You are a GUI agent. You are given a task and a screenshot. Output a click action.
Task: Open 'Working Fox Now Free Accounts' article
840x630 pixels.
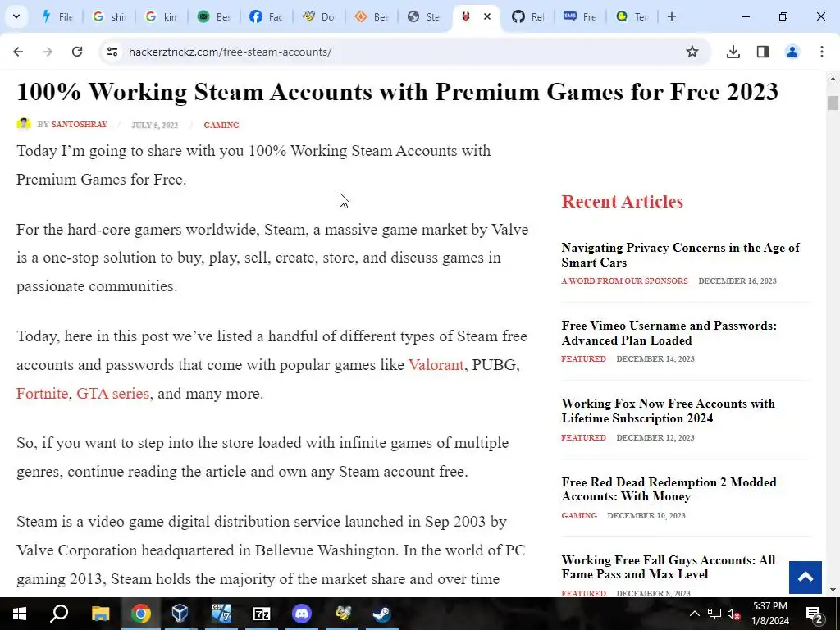(668, 411)
